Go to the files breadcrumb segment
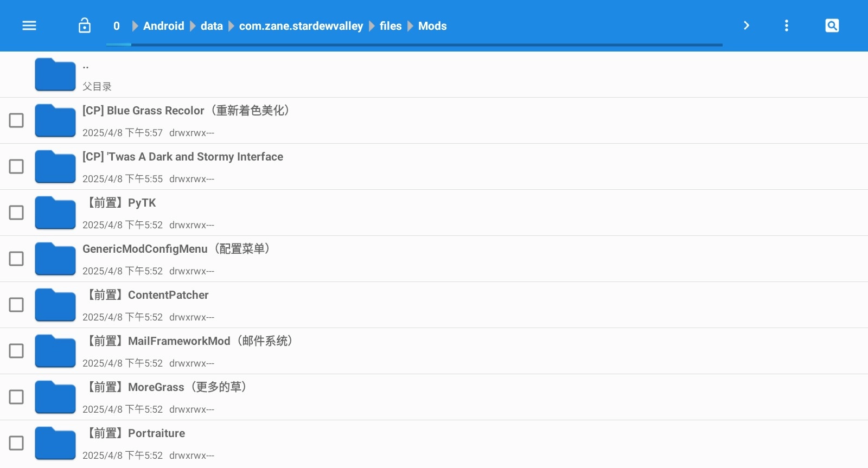This screenshot has width=868, height=468. pyautogui.click(x=390, y=26)
